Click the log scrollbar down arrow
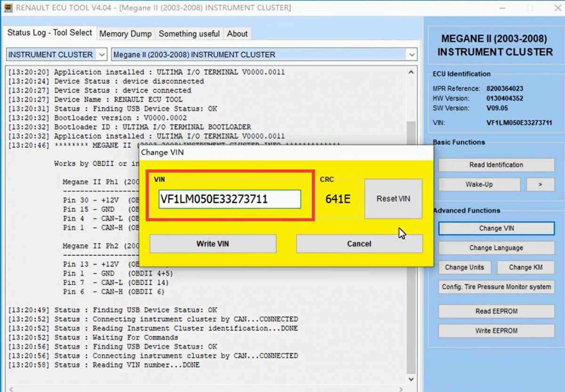This screenshot has height=392, width=565. point(411,379)
